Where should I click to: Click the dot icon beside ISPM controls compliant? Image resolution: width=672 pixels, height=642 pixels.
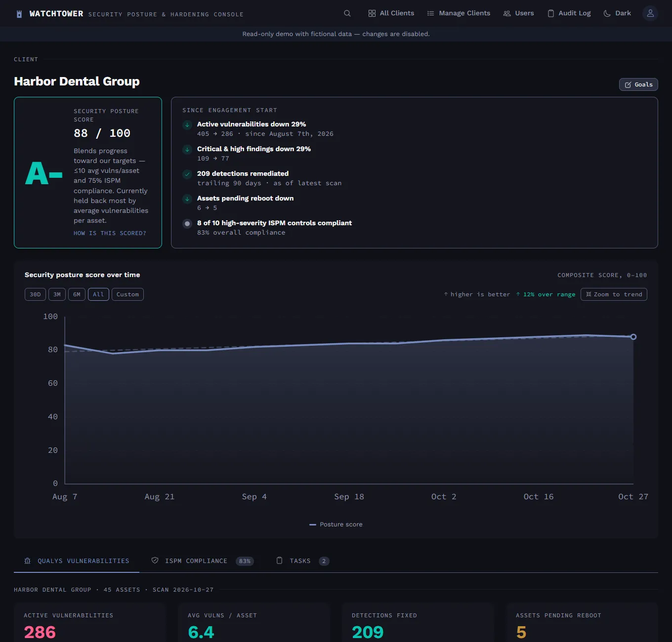pyautogui.click(x=187, y=224)
